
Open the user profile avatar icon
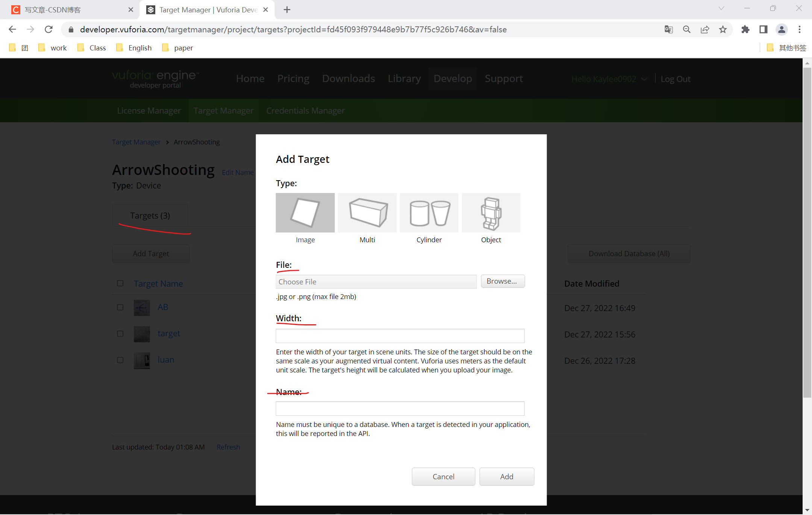pyautogui.click(x=782, y=29)
